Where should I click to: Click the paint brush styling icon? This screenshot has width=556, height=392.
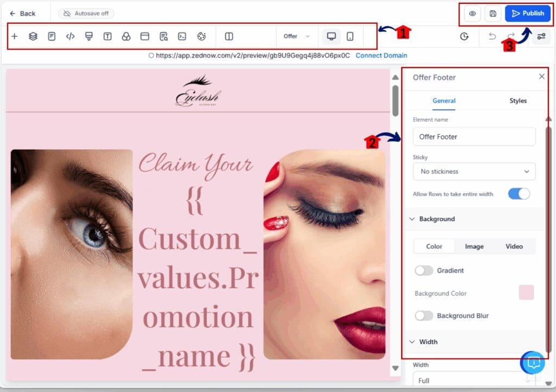(89, 36)
